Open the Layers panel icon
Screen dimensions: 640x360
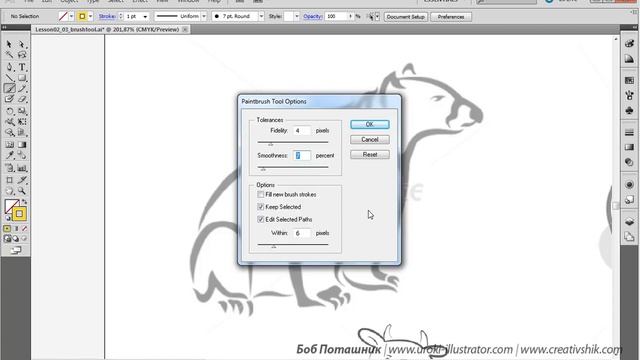(x=629, y=221)
